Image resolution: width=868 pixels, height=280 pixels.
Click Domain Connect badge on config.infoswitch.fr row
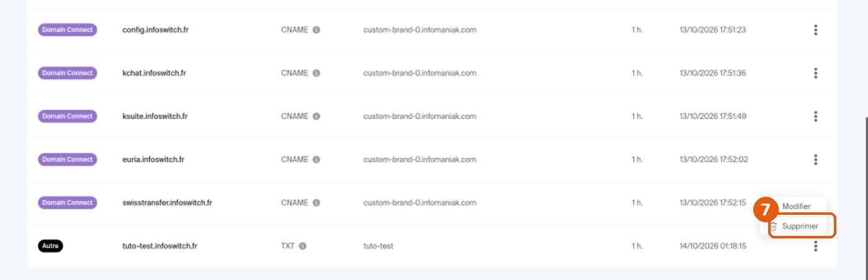pos(68,30)
